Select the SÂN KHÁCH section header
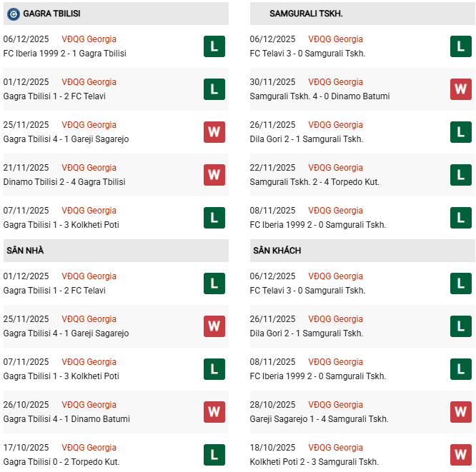This screenshot has height=472, width=476. tap(277, 251)
